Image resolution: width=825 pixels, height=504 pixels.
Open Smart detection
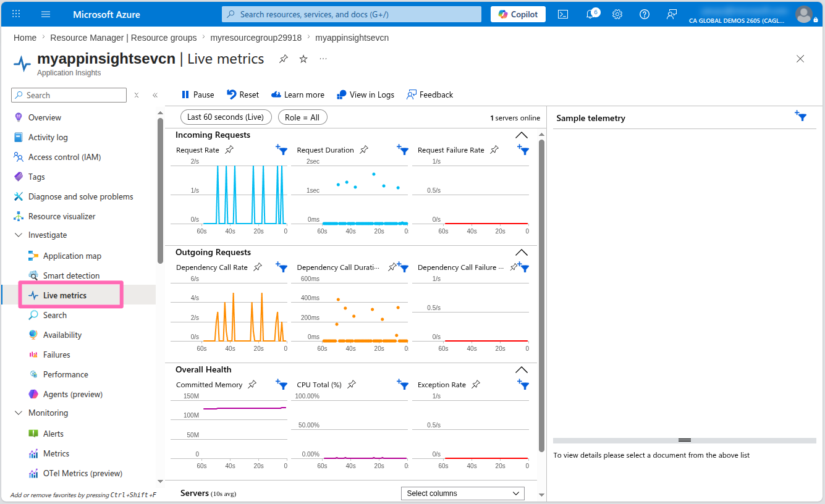pyautogui.click(x=71, y=275)
